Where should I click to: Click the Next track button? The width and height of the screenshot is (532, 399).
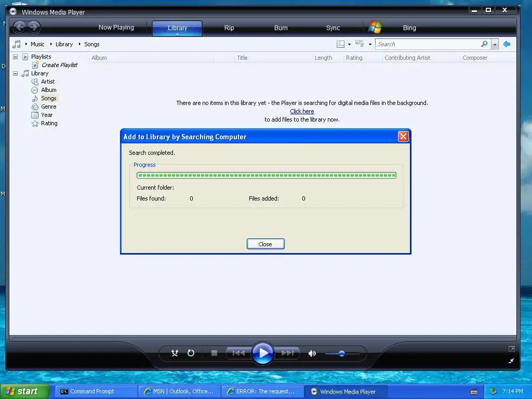point(287,353)
